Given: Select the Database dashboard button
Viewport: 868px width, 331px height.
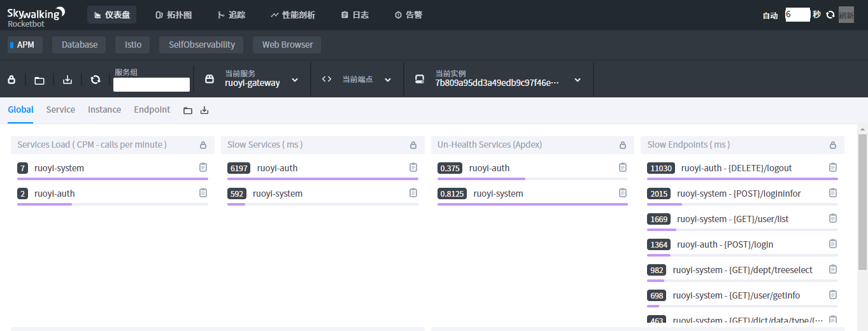Looking at the screenshot, I should pos(80,45).
